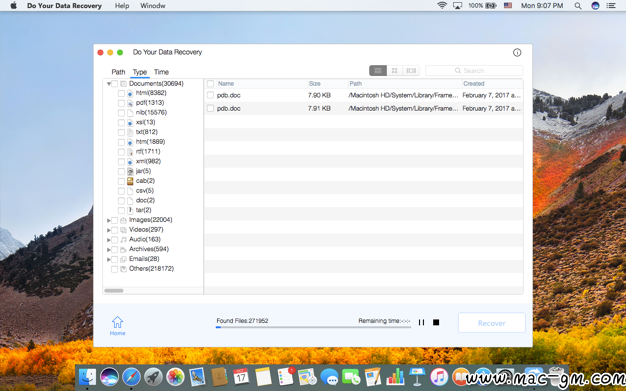Image resolution: width=626 pixels, height=391 pixels.
Task: Click the scan progress bar
Action: point(313,327)
